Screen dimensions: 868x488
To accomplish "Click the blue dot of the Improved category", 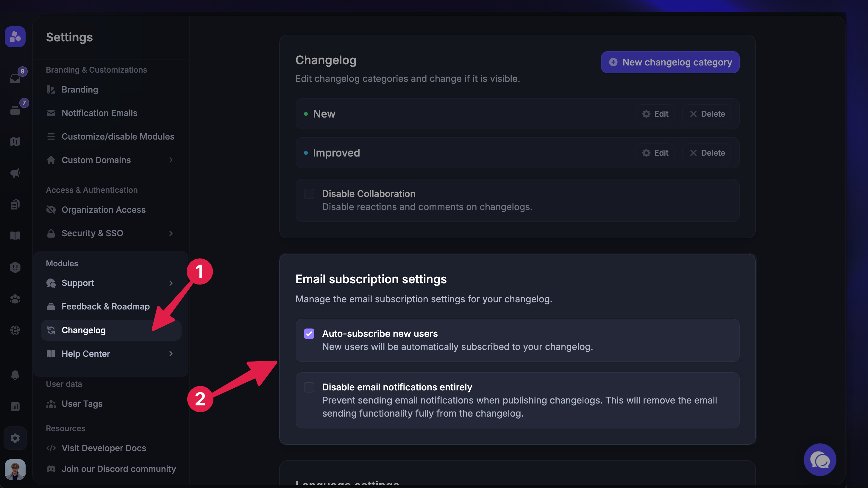I will [x=306, y=153].
